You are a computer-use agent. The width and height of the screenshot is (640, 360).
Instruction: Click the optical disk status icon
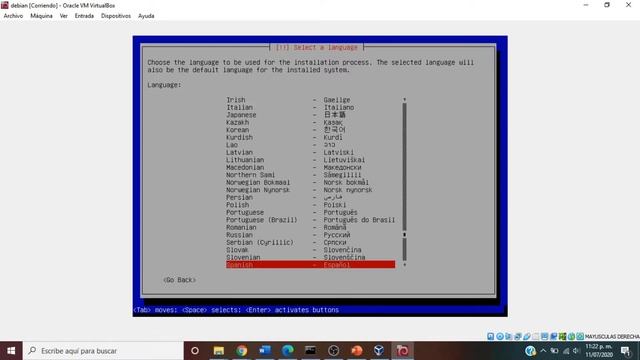[500, 336]
